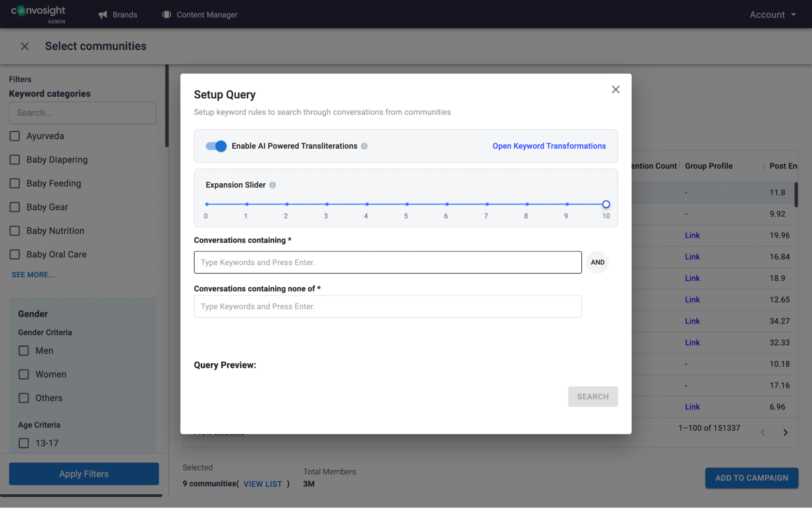Disable AI Powered Transliterations toggle
812x508 pixels.
coord(216,146)
